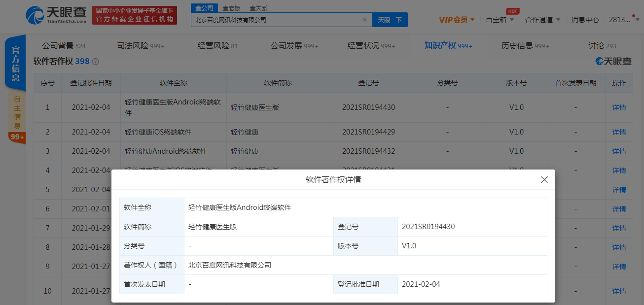Click the 天眼一下 search button
The width and height of the screenshot is (644, 305).
[390, 20]
